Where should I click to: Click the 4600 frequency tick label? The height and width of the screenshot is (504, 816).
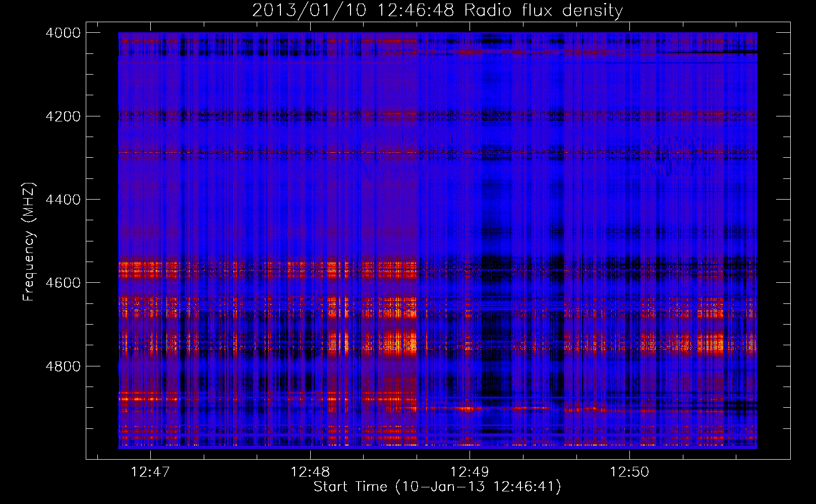pyautogui.click(x=63, y=283)
